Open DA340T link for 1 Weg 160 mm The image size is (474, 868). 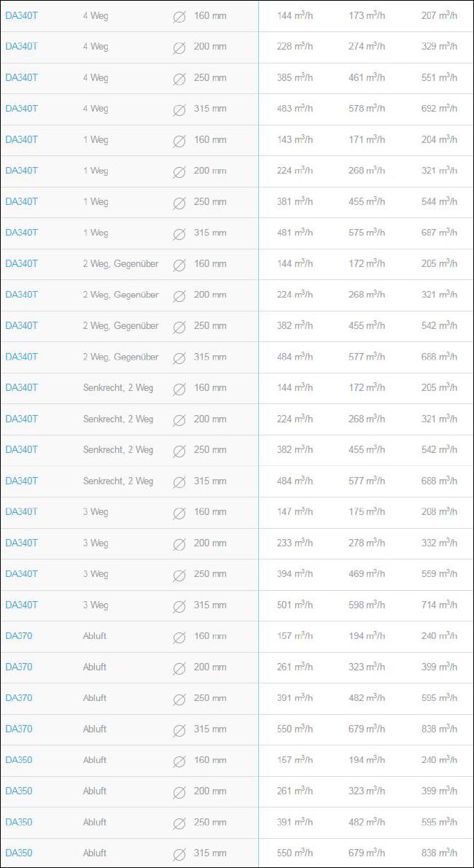pyautogui.click(x=22, y=139)
